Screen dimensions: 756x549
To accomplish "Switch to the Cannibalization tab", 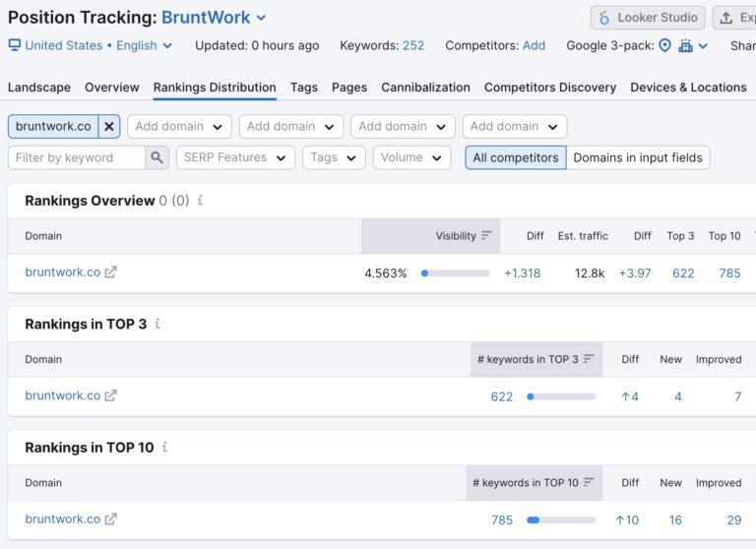I will click(425, 88).
